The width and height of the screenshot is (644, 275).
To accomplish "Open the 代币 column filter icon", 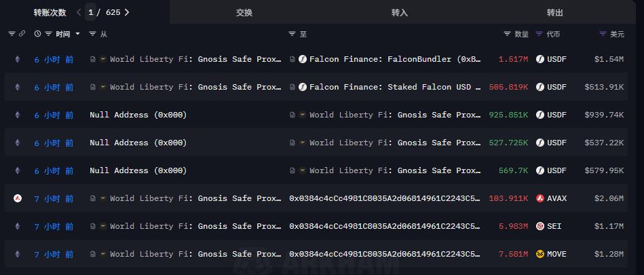I will (x=539, y=34).
